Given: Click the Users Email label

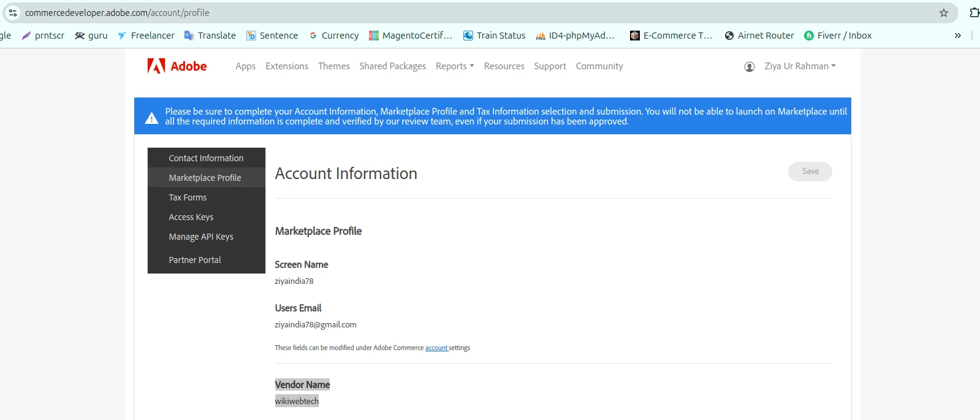Looking at the screenshot, I should click(298, 308).
